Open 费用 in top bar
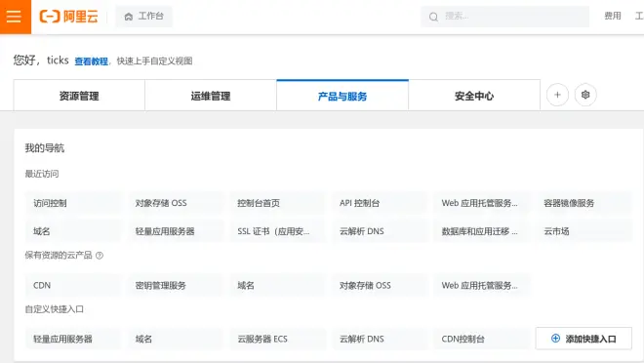644x363 pixels. [x=613, y=16]
